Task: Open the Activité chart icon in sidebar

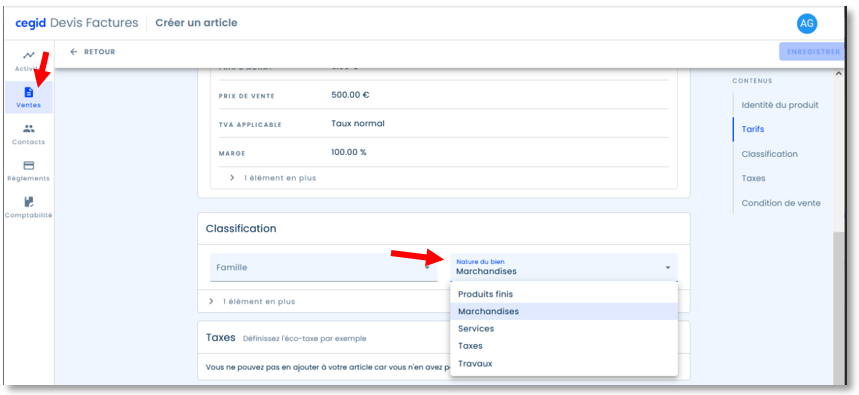Action: click(x=28, y=55)
